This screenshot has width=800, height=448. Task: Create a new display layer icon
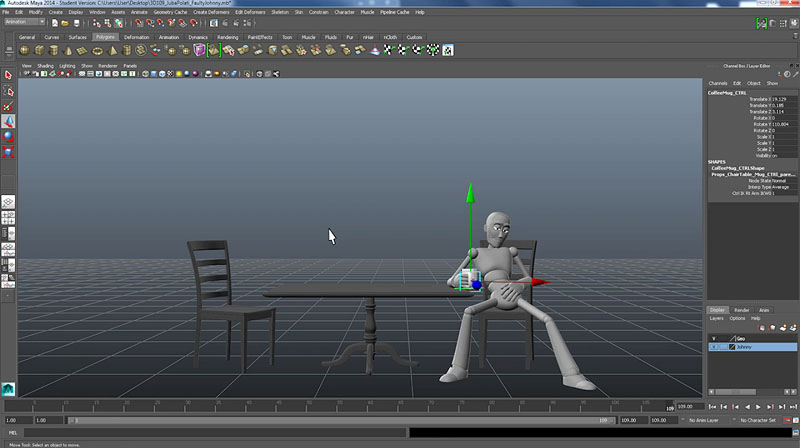(x=781, y=328)
